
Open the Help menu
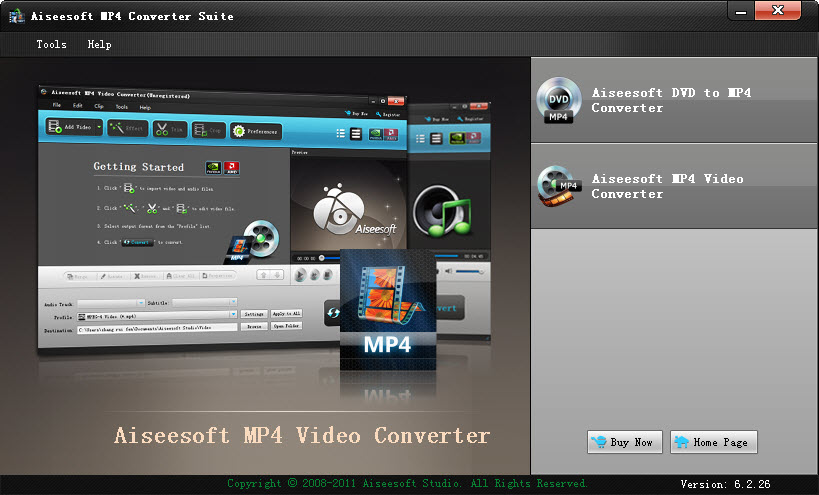coord(99,44)
